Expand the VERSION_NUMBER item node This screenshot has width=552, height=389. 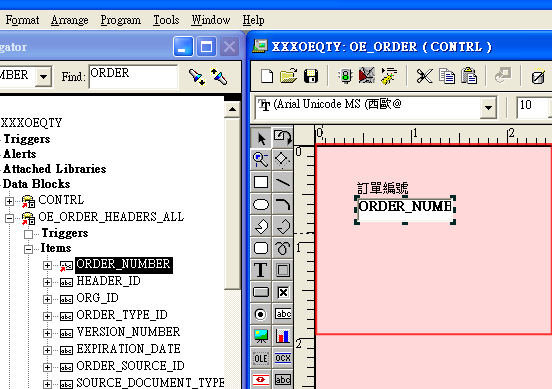pos(47,333)
